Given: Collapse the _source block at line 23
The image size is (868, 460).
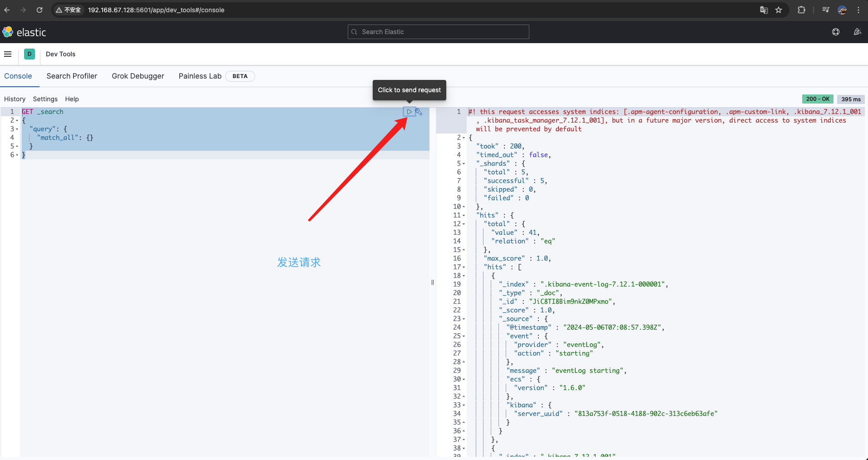Looking at the screenshot, I should [x=464, y=319].
